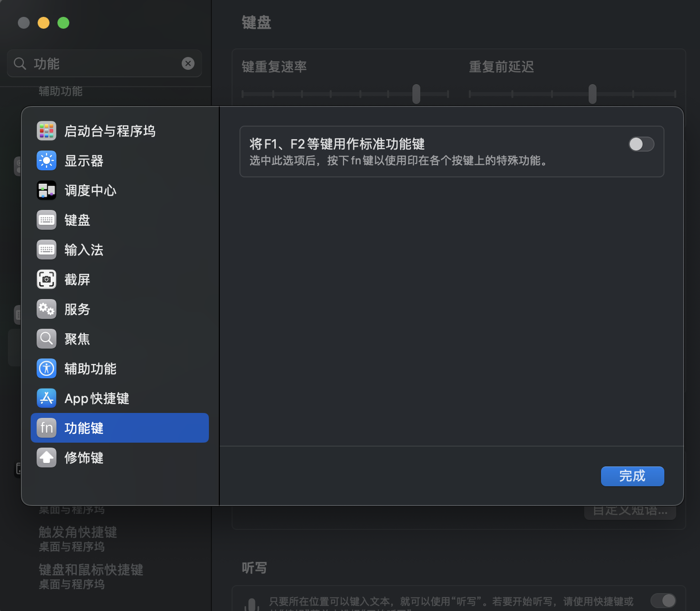Screen dimensions: 700x611
Task: Click the Launchpad & Dock grid icon
Action: tap(47, 131)
